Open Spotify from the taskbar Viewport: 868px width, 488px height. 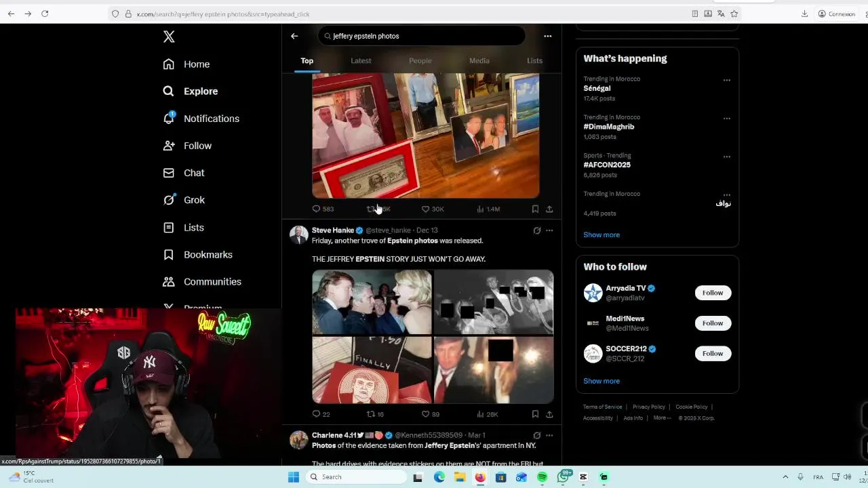pos(542,477)
